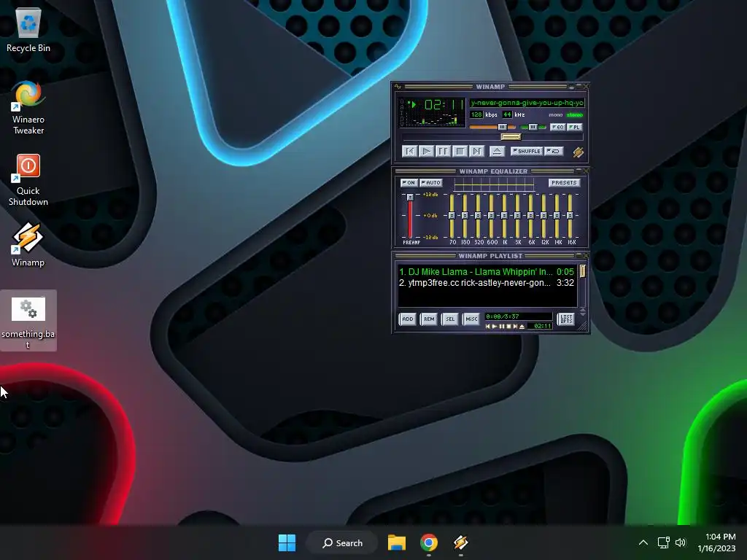Select Winamp desktop shortcut icon
Viewport: 747px width, 560px height.
point(28,245)
